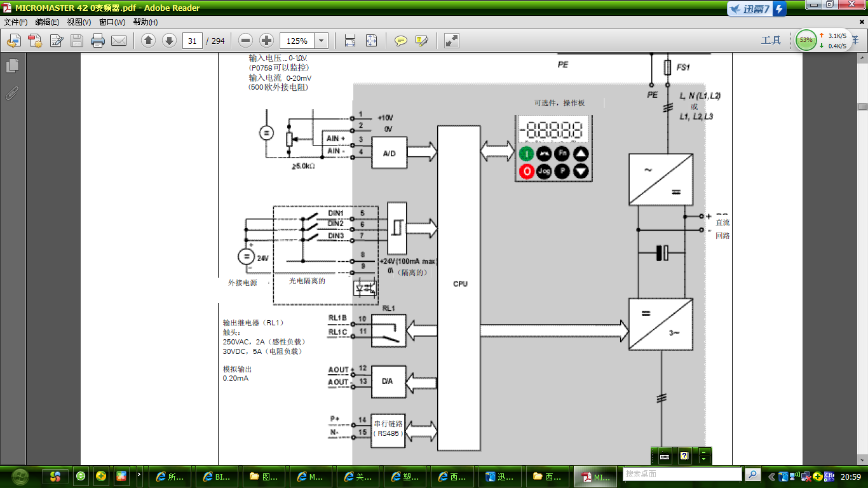Click the page number input field
Viewport: 868px width, 488px height.
click(x=193, y=41)
